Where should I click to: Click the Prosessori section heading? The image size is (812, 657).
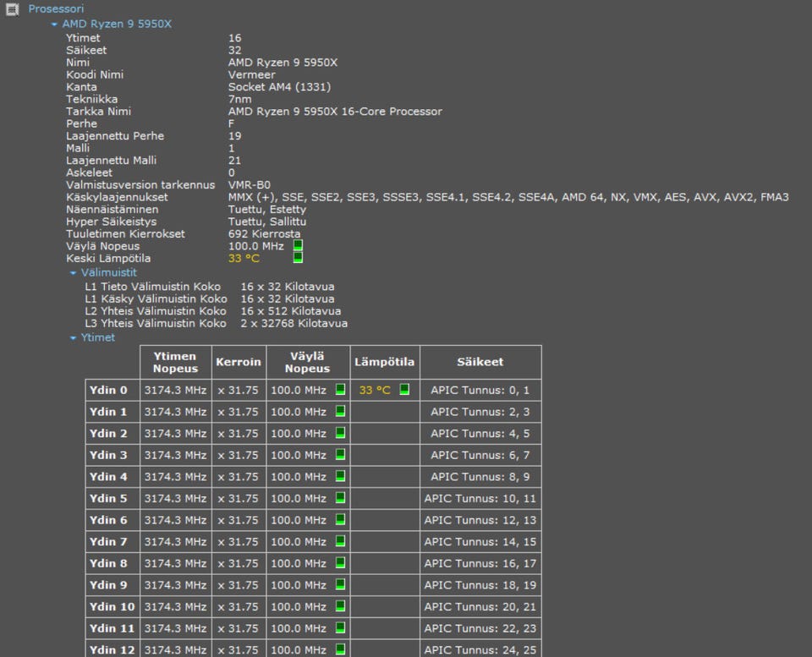[56, 8]
